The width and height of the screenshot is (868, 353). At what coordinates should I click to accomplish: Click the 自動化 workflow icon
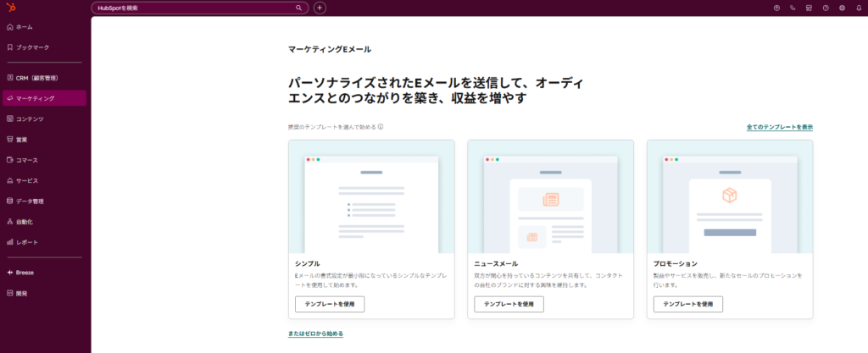click(10, 222)
